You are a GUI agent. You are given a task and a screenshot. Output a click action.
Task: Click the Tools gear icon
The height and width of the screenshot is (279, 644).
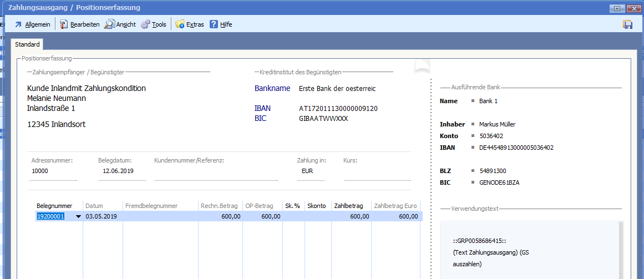point(145,24)
